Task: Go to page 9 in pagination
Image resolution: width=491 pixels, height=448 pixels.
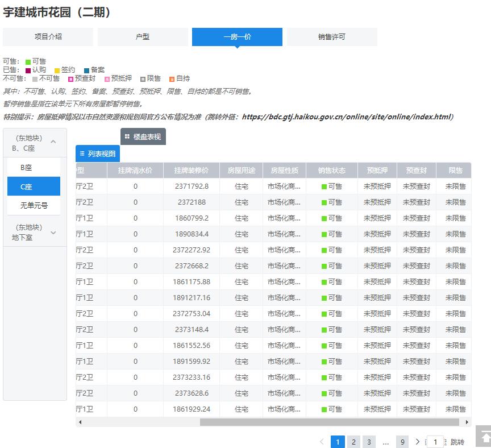Action: coord(402,442)
